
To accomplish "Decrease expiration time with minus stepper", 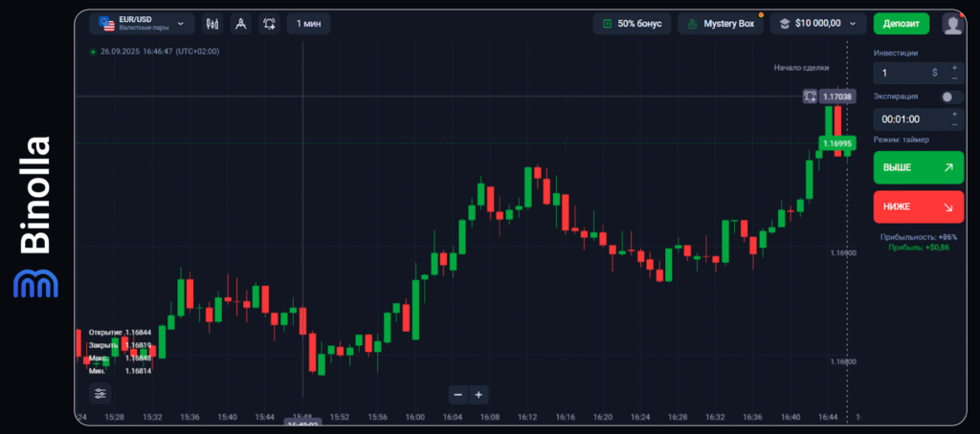I will point(954,124).
